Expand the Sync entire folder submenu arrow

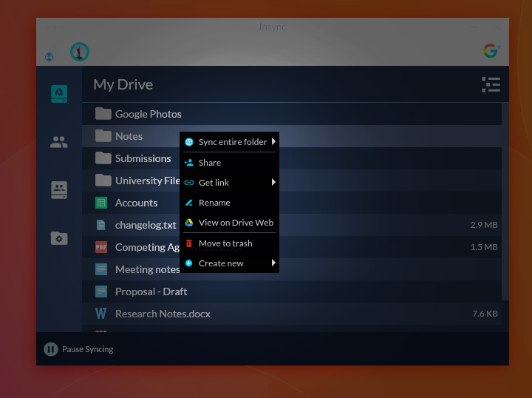(x=273, y=141)
